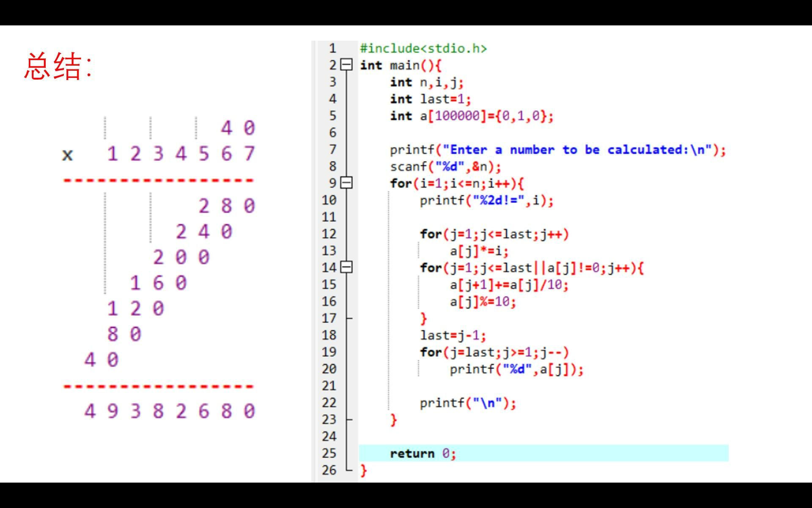Click the #include<stdio.h> directive

[x=423, y=48]
